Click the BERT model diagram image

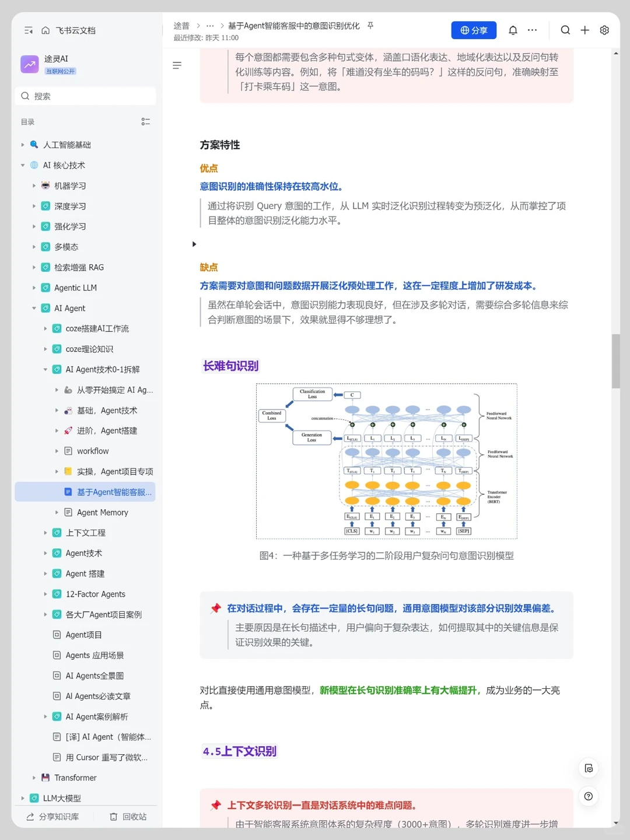pyautogui.click(x=386, y=461)
